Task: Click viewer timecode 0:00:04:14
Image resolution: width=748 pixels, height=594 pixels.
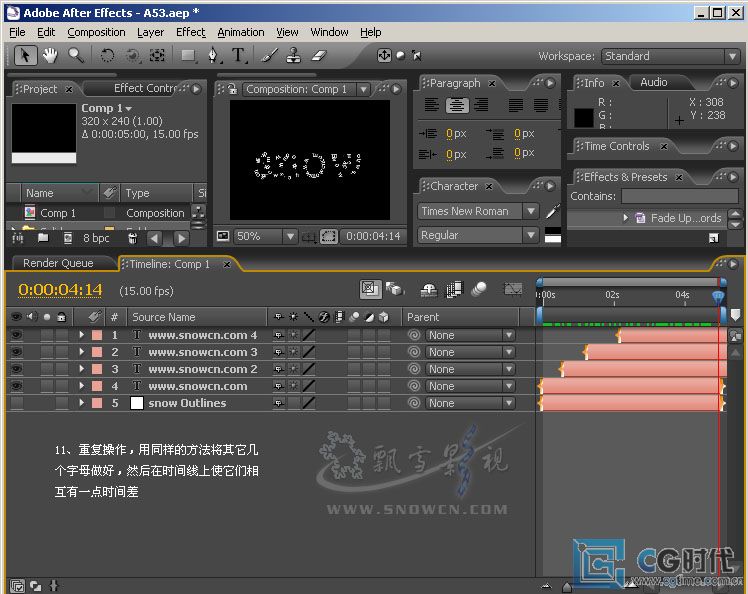Action: (373, 236)
